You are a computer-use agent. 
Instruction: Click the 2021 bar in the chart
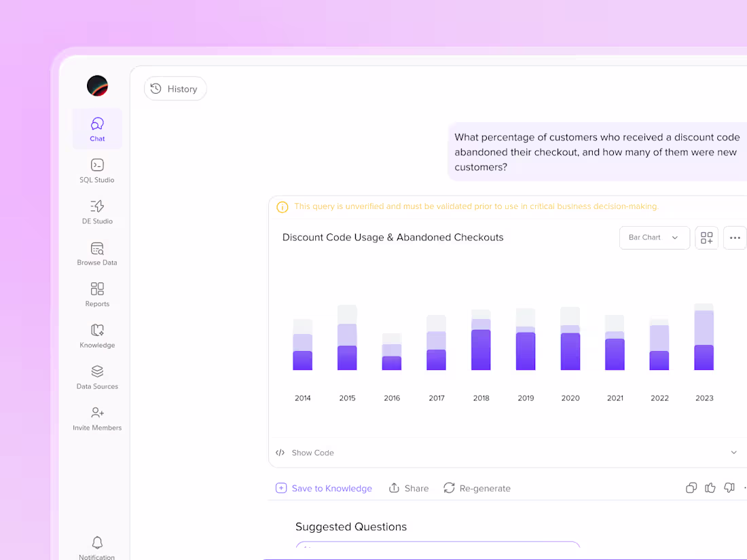[x=615, y=342]
